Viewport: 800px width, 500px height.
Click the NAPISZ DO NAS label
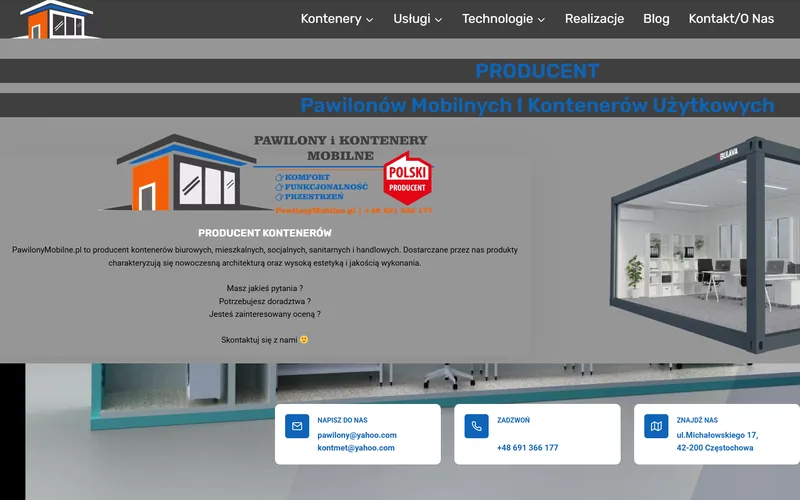342,420
